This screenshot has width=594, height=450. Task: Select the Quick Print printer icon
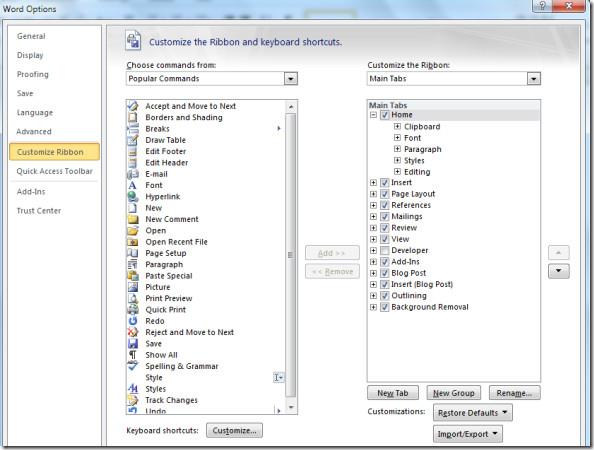[133, 309]
